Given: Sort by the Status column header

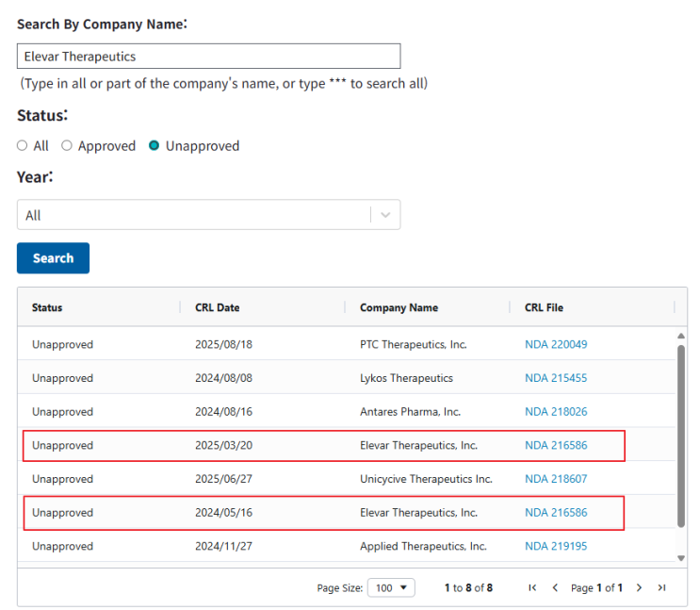Looking at the screenshot, I should pos(47,307).
